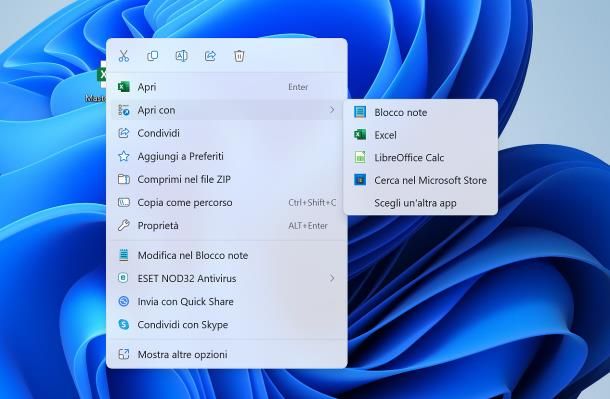Click the Quick Share icon
The height and width of the screenshot is (399, 610).
pos(124,301)
